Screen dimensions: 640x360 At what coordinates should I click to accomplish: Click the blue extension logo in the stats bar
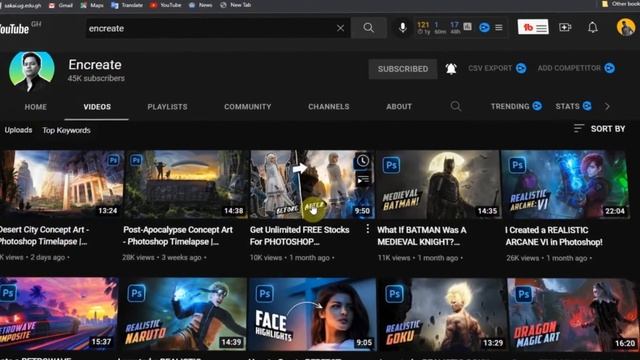(484, 27)
